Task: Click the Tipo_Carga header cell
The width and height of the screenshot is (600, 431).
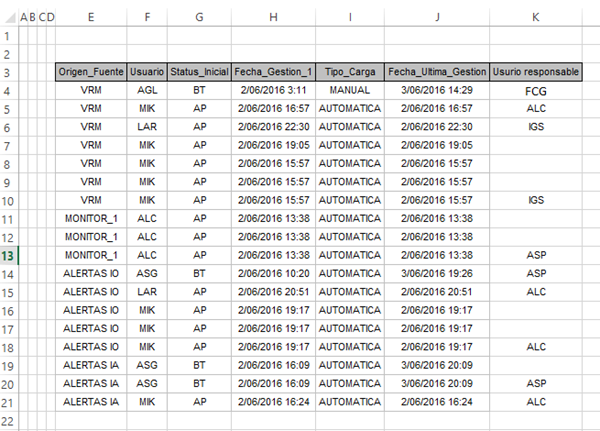Action: pyautogui.click(x=350, y=72)
